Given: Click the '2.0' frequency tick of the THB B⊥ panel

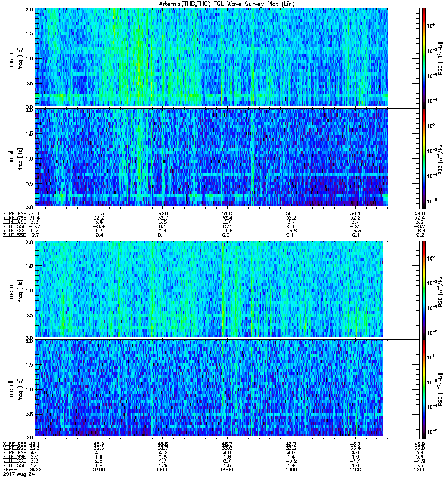Looking at the screenshot, I should pos(29,10).
